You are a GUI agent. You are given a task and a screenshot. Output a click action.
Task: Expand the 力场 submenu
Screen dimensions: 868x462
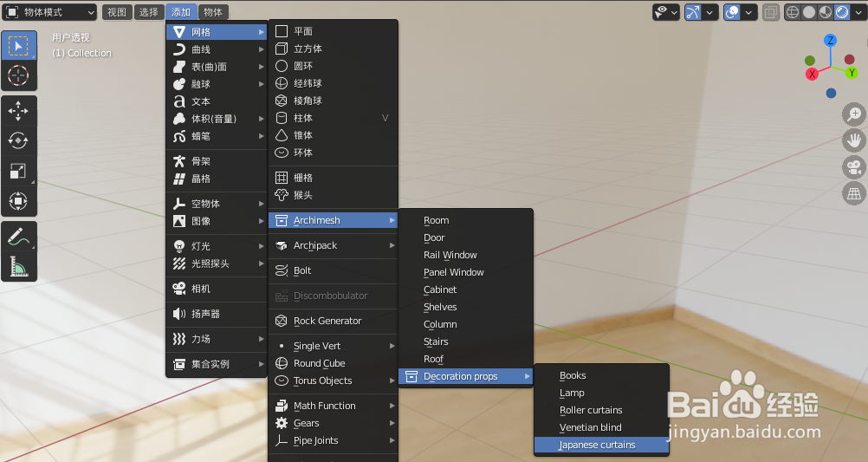[x=217, y=339]
